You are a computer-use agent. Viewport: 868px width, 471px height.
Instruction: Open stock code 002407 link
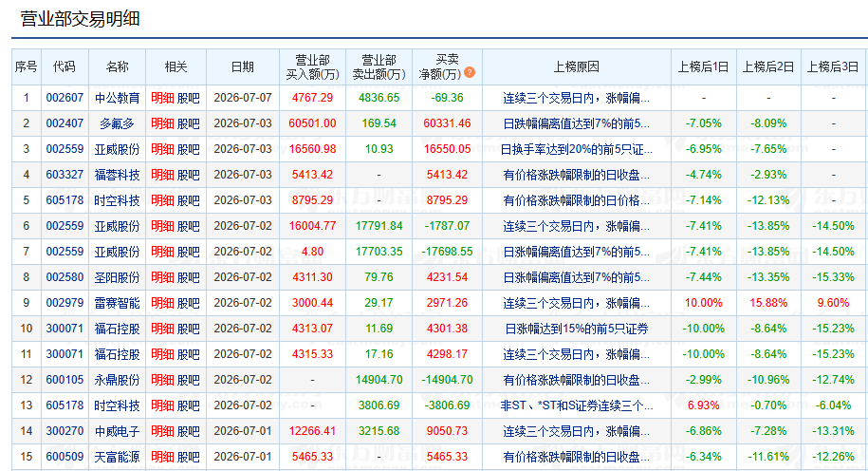click(65, 123)
